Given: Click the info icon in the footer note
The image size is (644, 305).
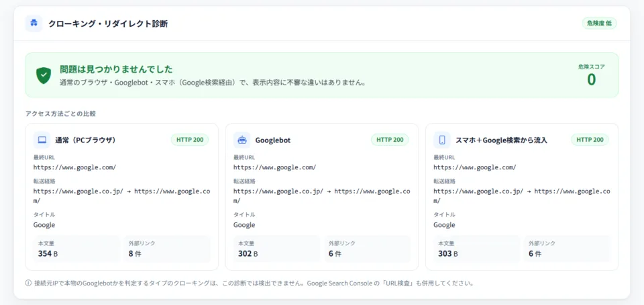Looking at the screenshot, I should tap(28, 284).
